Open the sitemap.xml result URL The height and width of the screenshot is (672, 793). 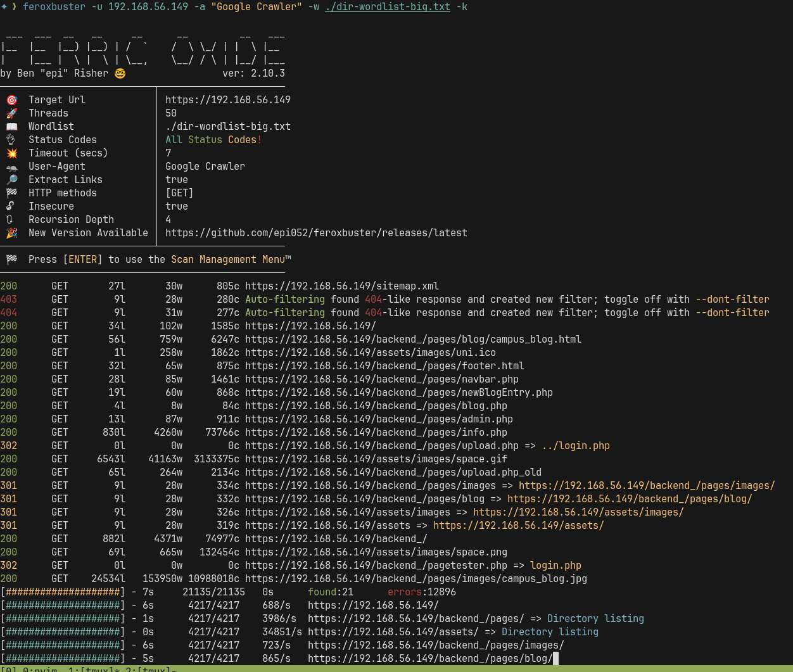point(342,286)
